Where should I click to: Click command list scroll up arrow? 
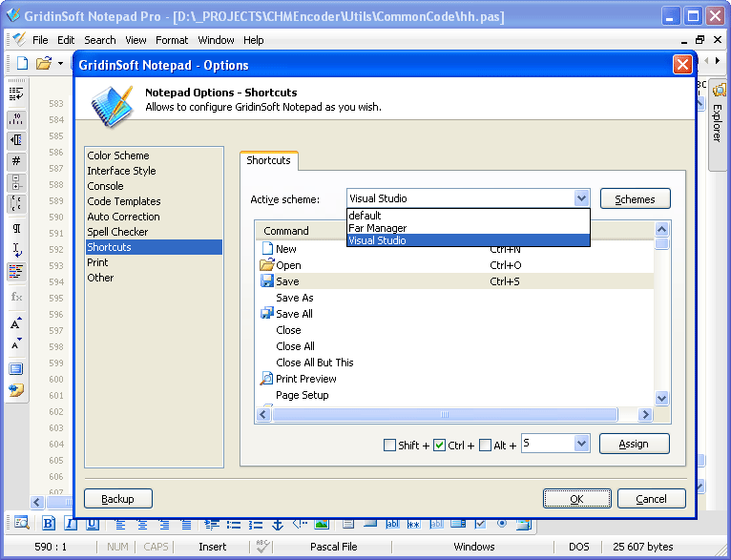[661, 229]
